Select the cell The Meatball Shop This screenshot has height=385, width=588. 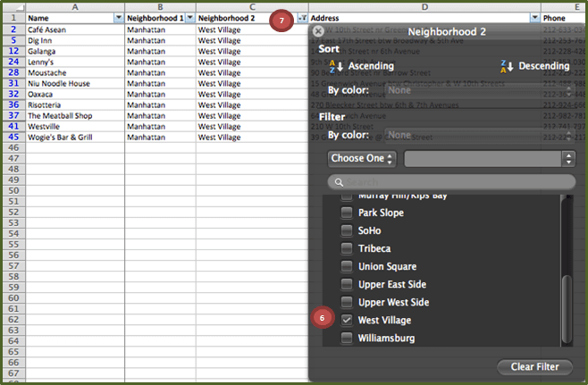(75, 116)
